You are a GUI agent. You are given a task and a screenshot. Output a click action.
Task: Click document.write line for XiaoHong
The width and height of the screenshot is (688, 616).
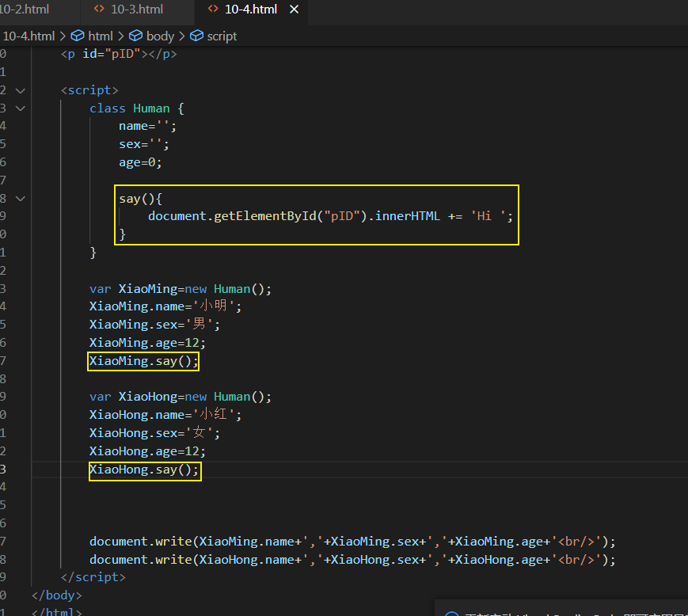pyautogui.click(x=352, y=560)
